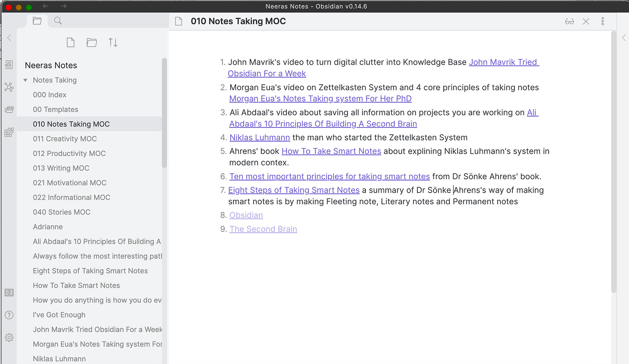Click the Neeras Notes vault title
Image resolution: width=629 pixels, height=364 pixels.
(51, 65)
